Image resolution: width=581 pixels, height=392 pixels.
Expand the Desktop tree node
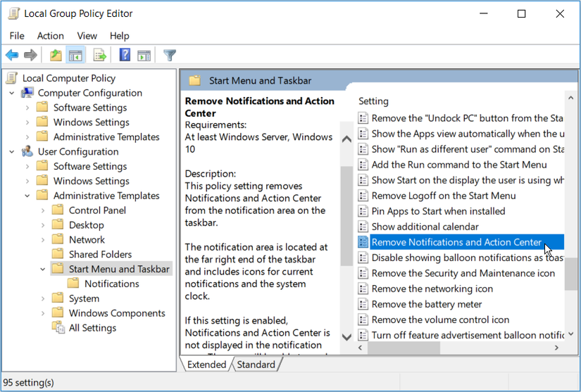[43, 225]
